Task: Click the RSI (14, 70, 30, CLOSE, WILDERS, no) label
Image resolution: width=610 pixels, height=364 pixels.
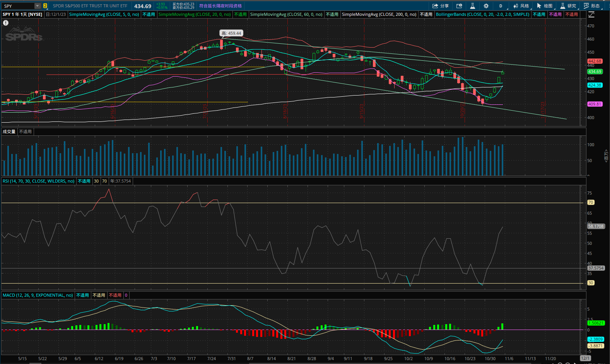Action: [38, 181]
